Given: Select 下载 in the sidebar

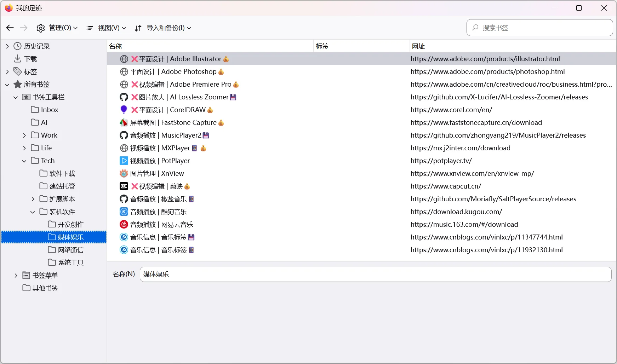Looking at the screenshot, I should [30, 59].
